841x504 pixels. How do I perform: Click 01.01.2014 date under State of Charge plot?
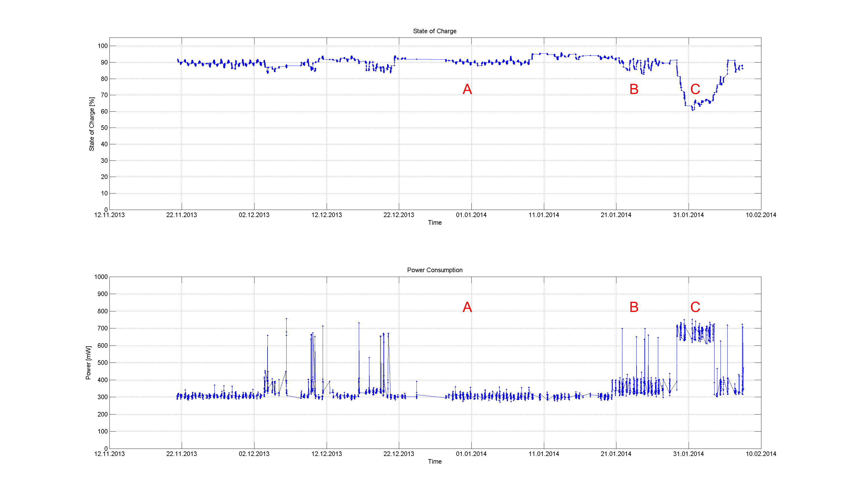[x=471, y=215]
